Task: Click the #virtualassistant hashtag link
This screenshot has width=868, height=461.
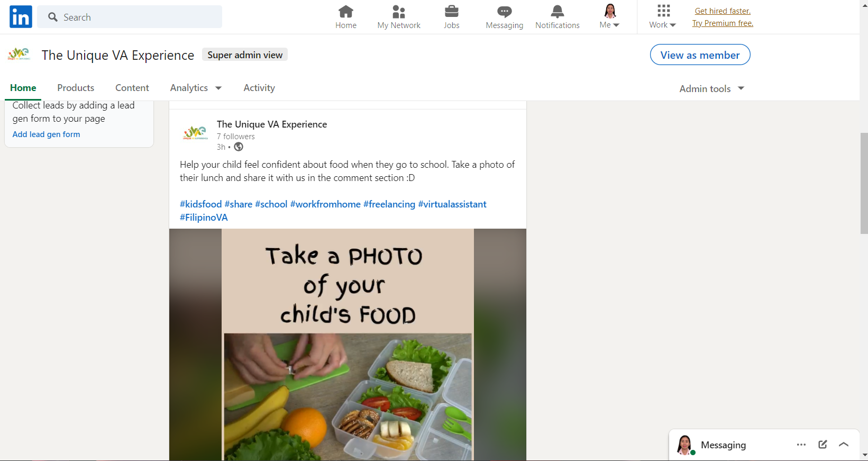Action: (452, 204)
